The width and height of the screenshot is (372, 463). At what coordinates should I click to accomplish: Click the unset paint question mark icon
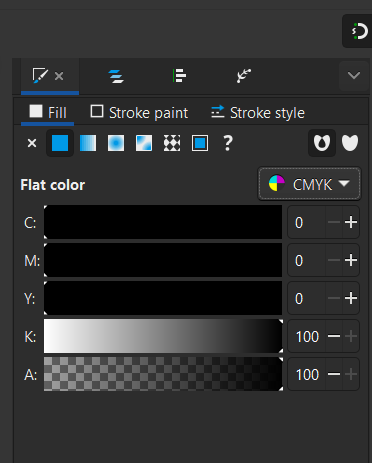228,143
